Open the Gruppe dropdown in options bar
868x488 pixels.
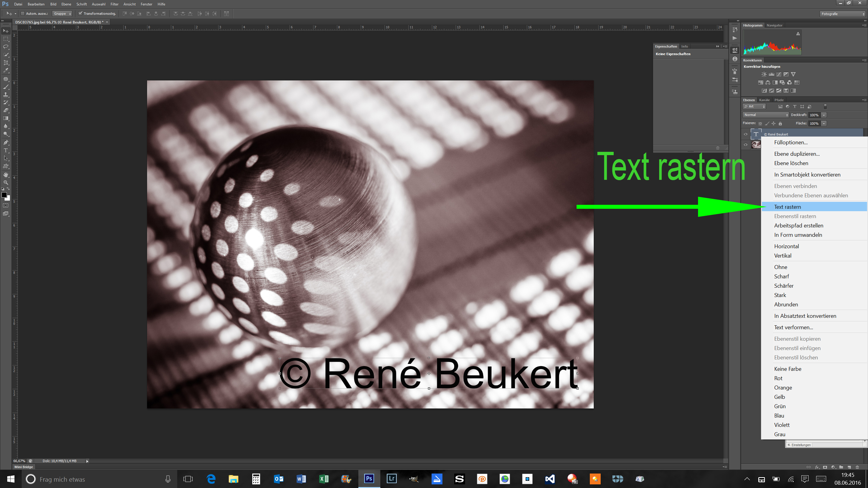point(63,14)
